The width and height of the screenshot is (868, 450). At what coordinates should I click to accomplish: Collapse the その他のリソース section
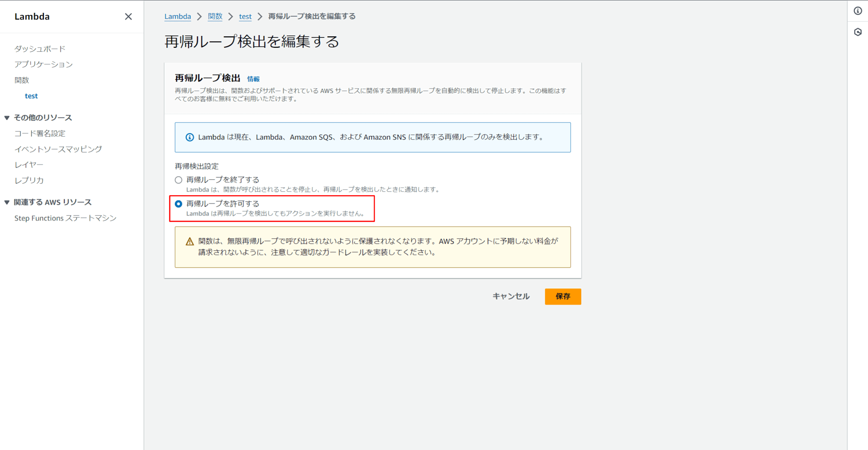7,118
